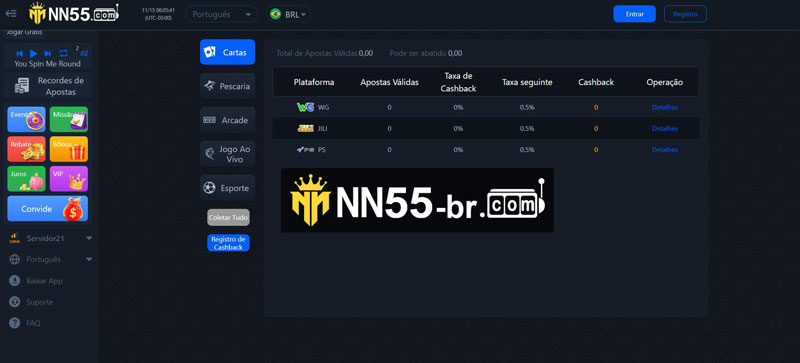Select the Esporte category tab
800x363 pixels.
pos(228,188)
